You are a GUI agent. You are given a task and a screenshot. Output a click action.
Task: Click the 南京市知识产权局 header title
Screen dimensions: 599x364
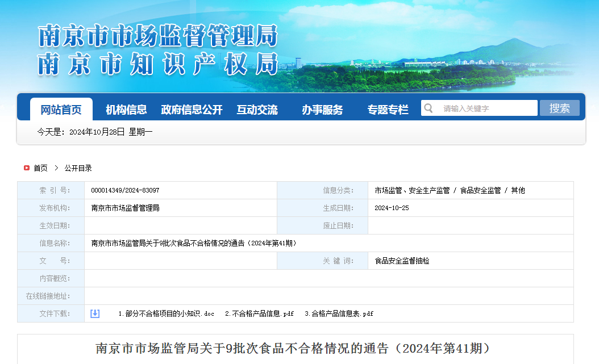pyautogui.click(x=157, y=64)
